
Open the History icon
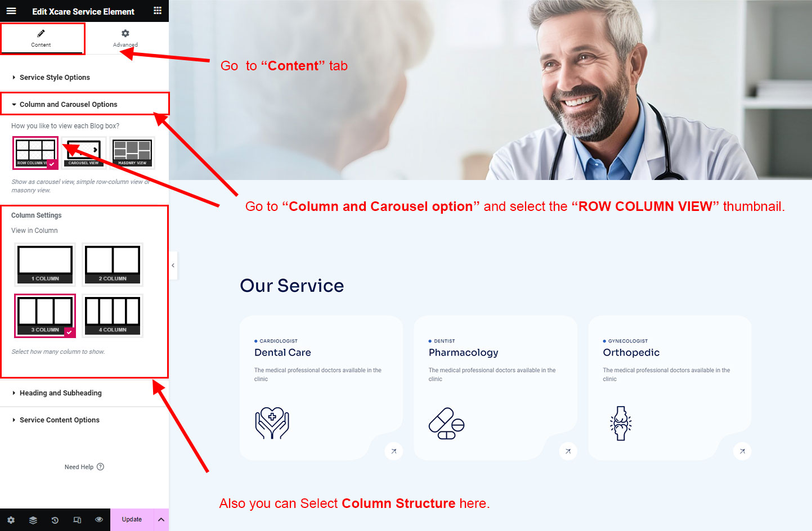pos(55,520)
